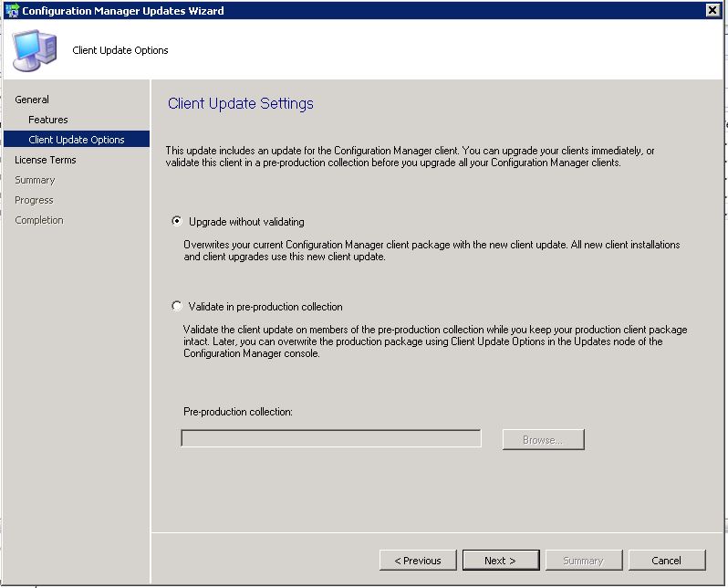Select Client Update Options step
This screenshot has width=728, height=588.
77,140
